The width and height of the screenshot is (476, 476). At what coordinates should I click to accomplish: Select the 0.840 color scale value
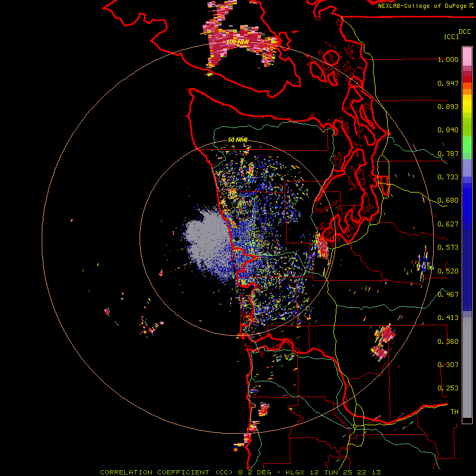click(x=448, y=130)
